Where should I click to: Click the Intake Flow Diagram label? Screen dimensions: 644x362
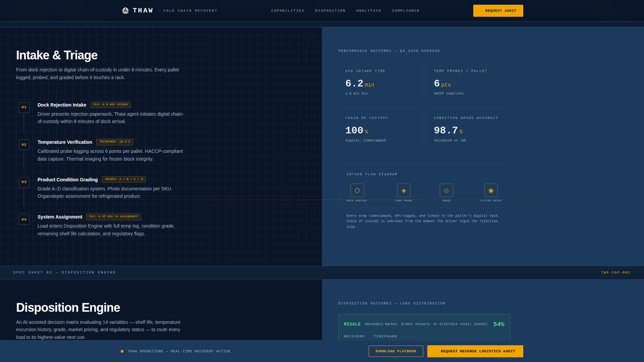point(372,174)
